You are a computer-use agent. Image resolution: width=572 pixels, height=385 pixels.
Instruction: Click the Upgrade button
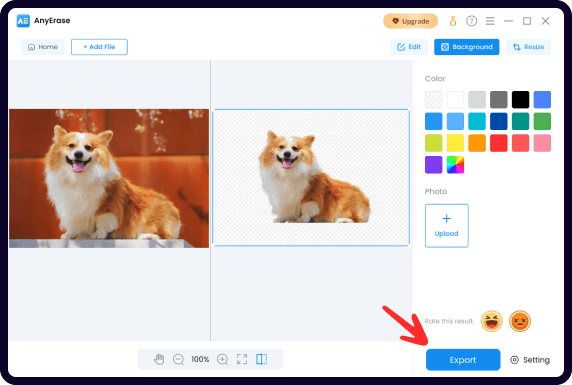click(x=410, y=21)
